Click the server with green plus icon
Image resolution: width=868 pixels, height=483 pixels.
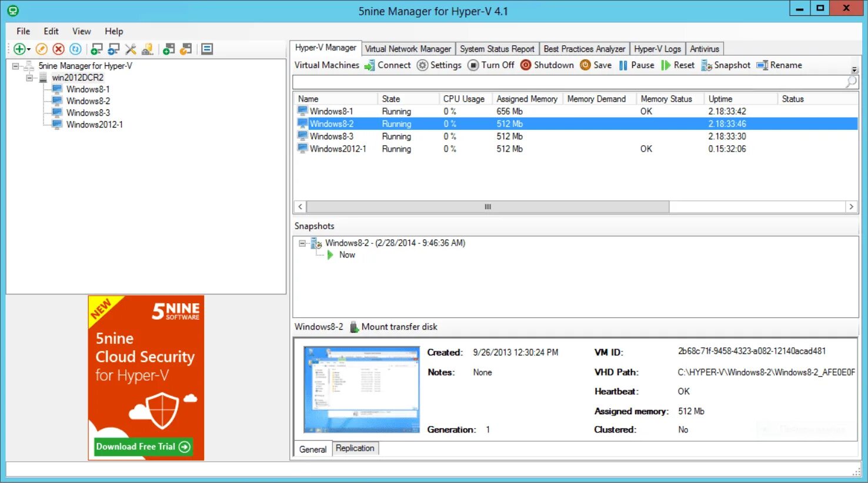(169, 49)
